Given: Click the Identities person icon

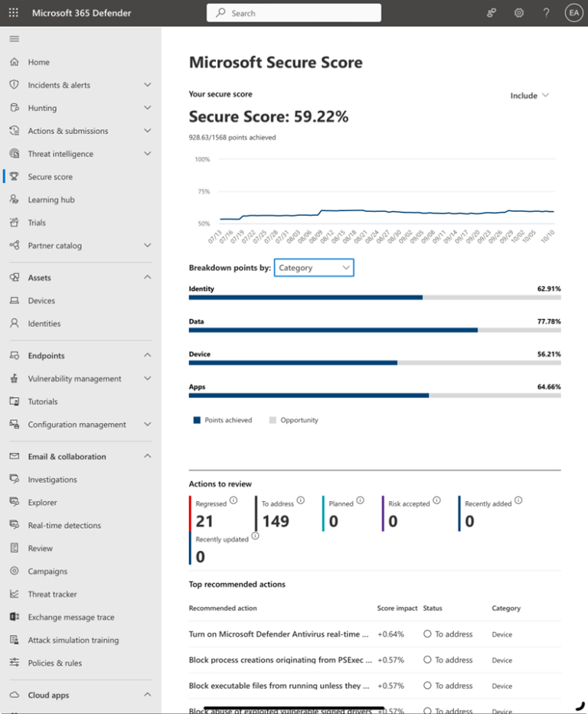Looking at the screenshot, I should (x=15, y=323).
